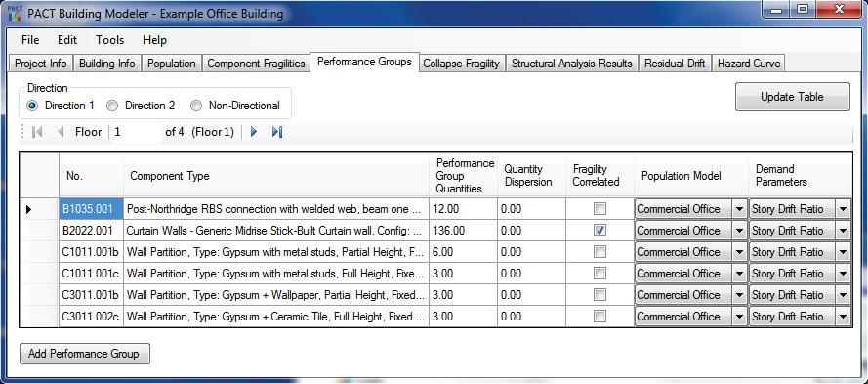Select Non-Directional radio button

click(x=196, y=106)
